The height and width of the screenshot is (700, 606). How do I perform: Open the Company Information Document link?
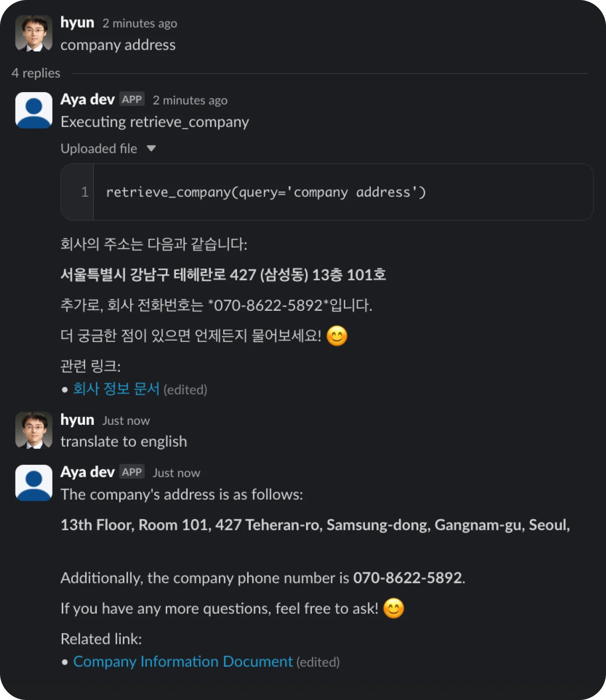pos(183,662)
